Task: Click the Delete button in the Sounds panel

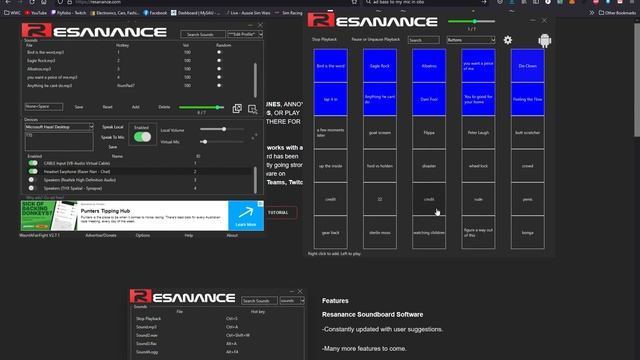Action: coord(164,107)
